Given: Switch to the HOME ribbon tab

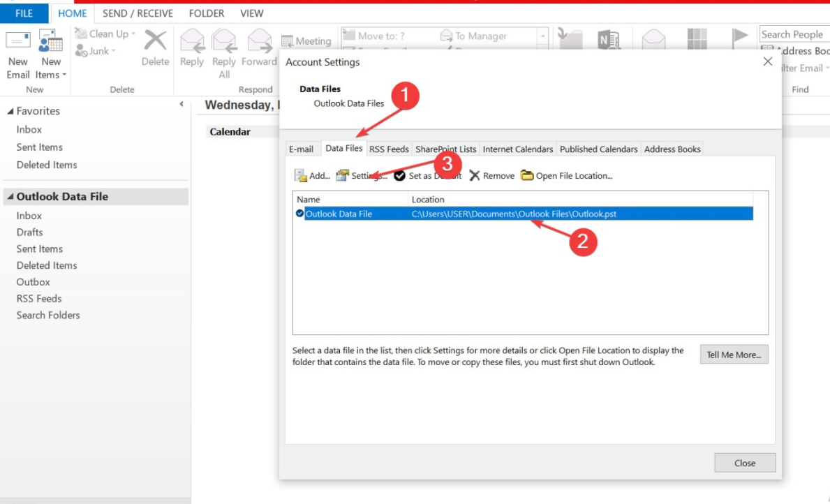Looking at the screenshot, I should pos(72,13).
